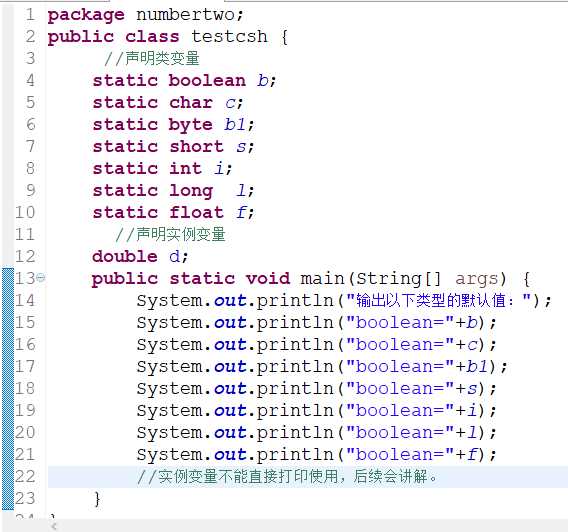568x532 pixels.
Task: Click the variable i in println on line 19
Action: [x=472, y=410]
